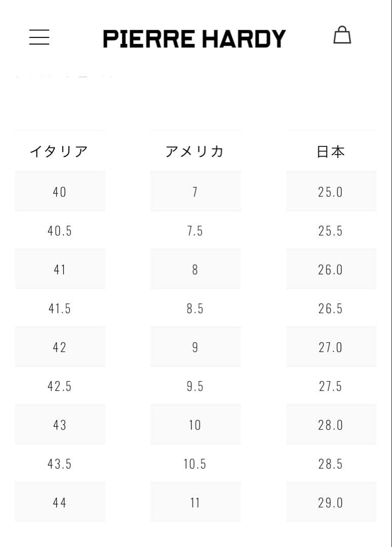Select Italian size 42 in the chart
This screenshot has height=547, width=392.
60,347
